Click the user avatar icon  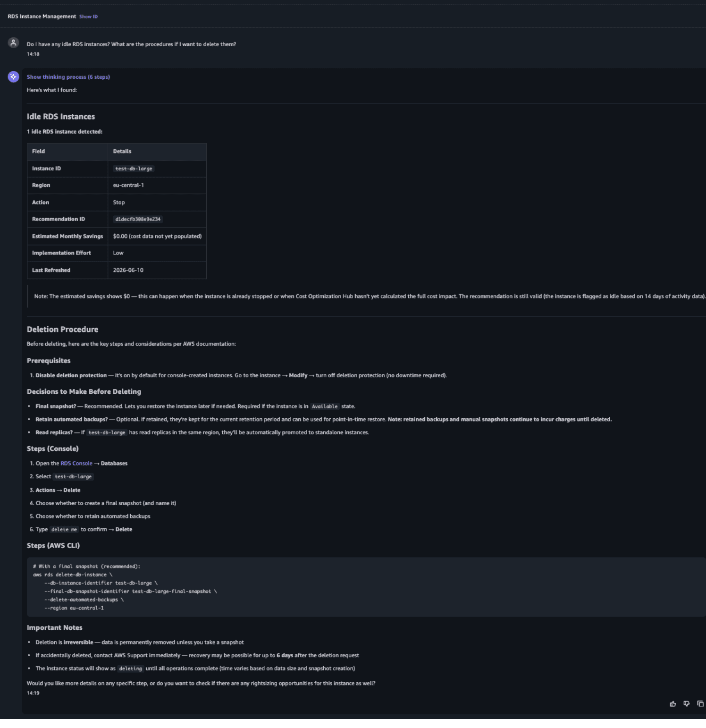pyautogui.click(x=13, y=43)
